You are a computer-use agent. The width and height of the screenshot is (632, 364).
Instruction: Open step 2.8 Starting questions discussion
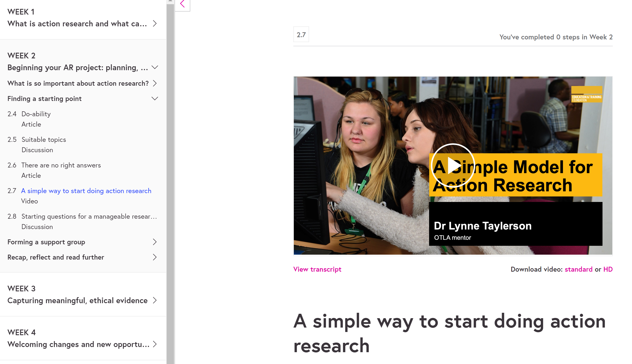click(x=89, y=216)
